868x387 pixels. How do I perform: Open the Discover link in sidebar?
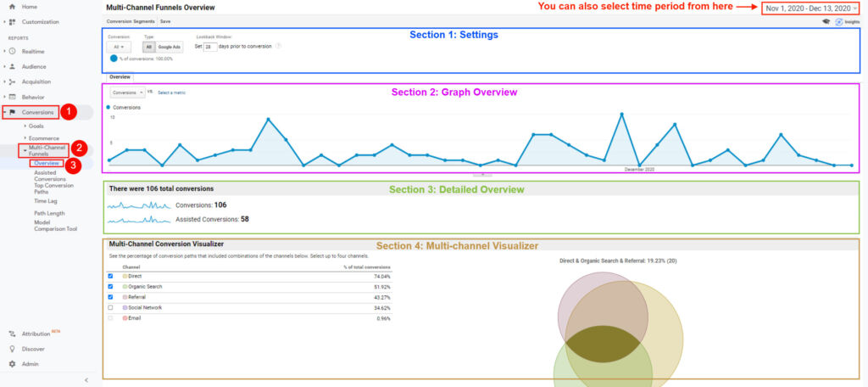pyautogui.click(x=33, y=349)
